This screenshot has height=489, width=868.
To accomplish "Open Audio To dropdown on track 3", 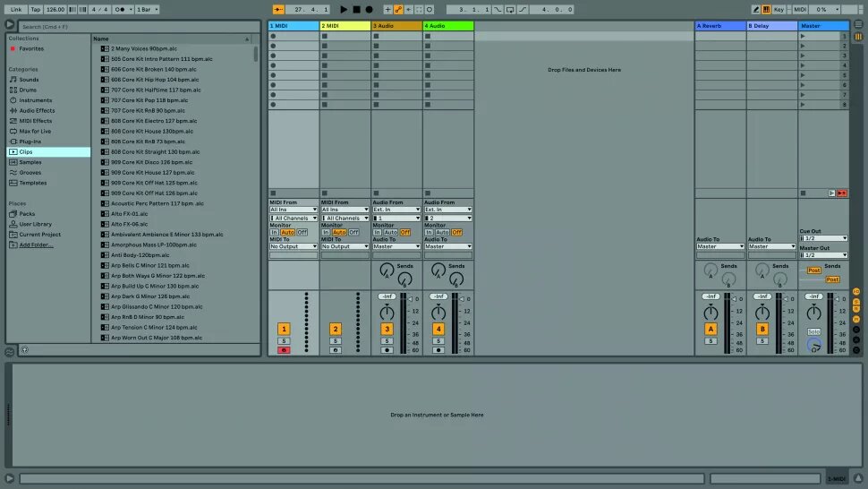I will coord(396,246).
